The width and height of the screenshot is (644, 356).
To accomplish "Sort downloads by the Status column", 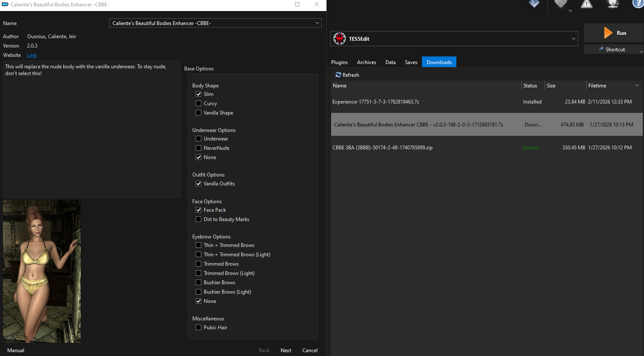I will [x=533, y=86].
